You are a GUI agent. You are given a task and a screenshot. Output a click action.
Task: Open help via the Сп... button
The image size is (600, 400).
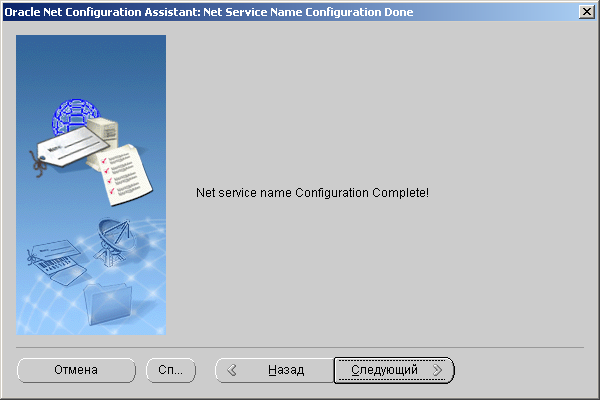pos(171,370)
